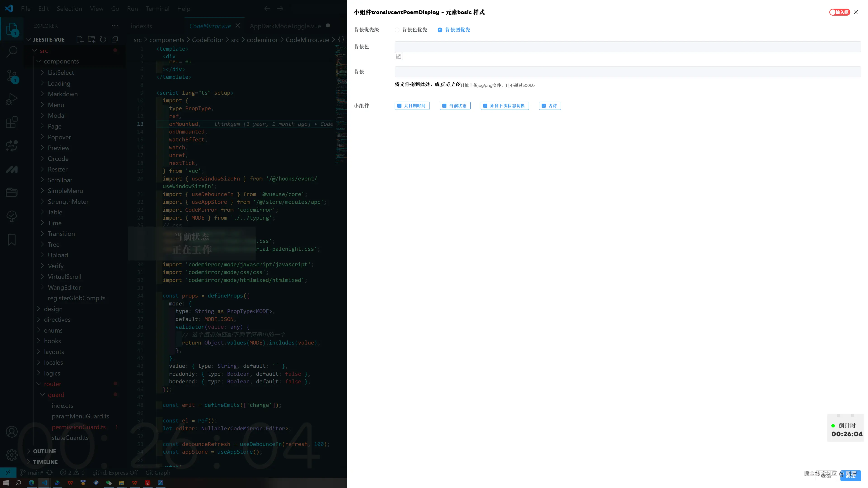
Task: Select the 背景图优先 radio option
Action: (x=440, y=30)
